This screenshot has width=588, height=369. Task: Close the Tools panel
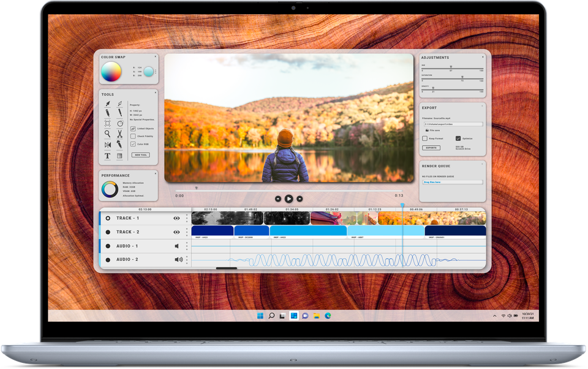coord(155,93)
